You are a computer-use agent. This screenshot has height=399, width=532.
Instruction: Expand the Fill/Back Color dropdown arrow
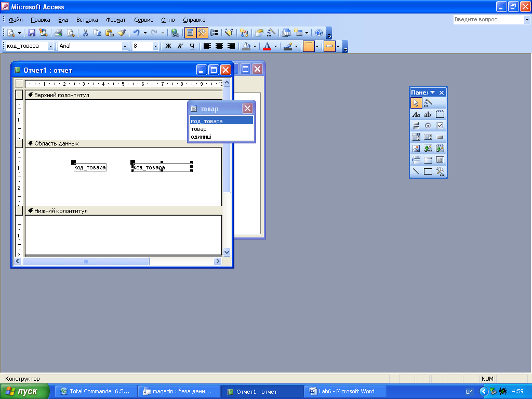(x=255, y=46)
